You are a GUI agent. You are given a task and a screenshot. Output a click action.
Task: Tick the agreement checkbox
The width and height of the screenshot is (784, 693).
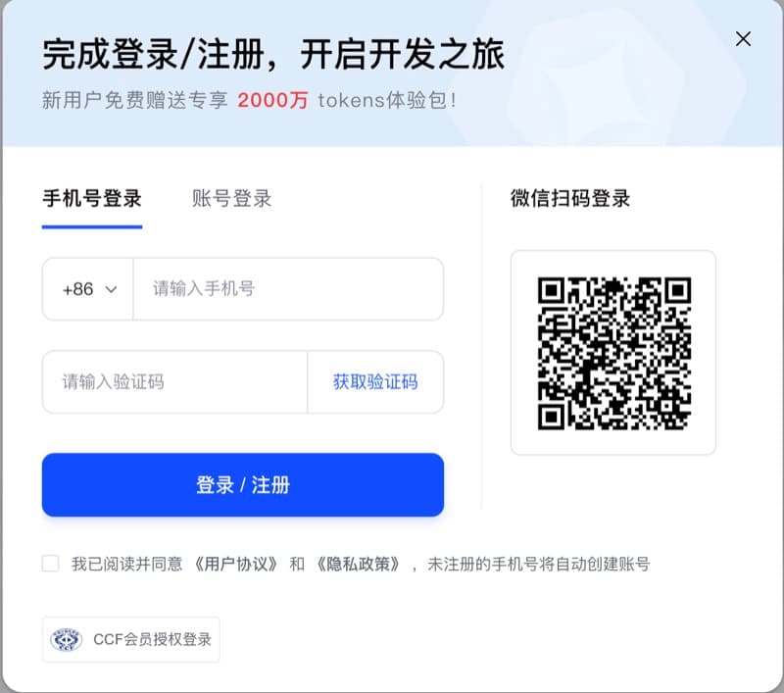[51, 564]
